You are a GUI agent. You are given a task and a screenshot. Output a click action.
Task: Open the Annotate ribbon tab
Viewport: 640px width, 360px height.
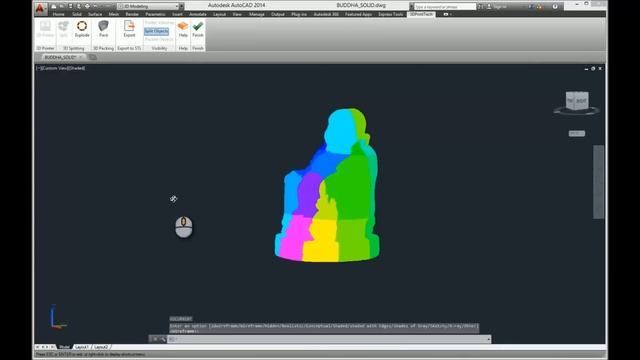click(x=198, y=14)
